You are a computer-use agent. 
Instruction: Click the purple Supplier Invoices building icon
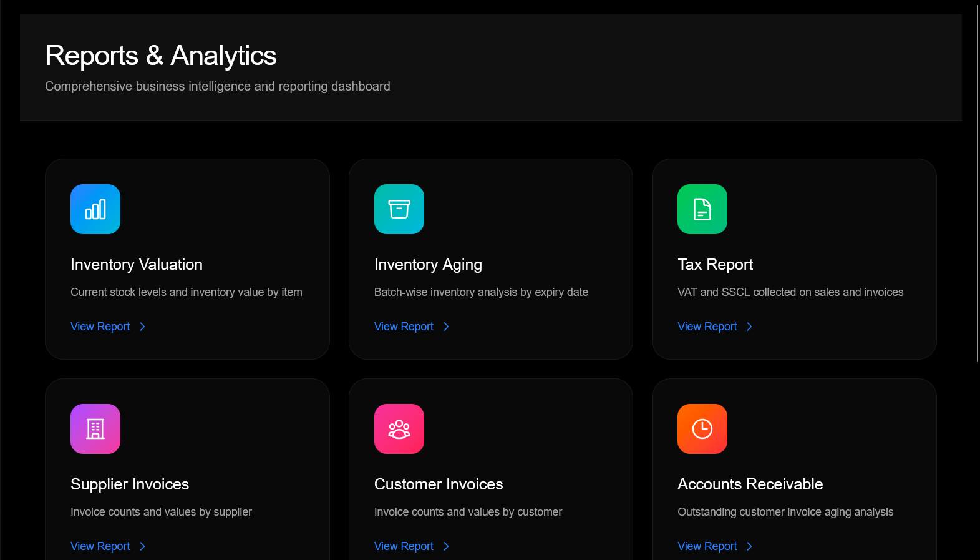point(95,429)
